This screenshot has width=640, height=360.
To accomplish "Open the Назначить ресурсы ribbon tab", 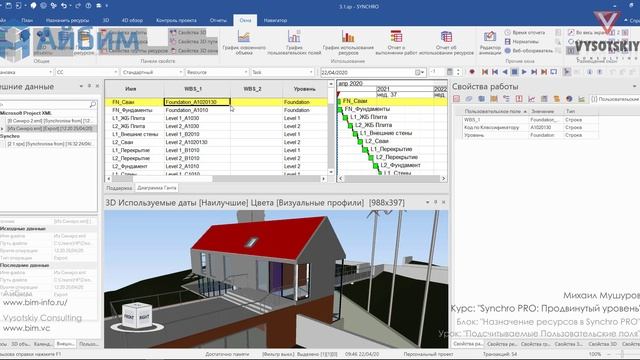I will [67, 20].
